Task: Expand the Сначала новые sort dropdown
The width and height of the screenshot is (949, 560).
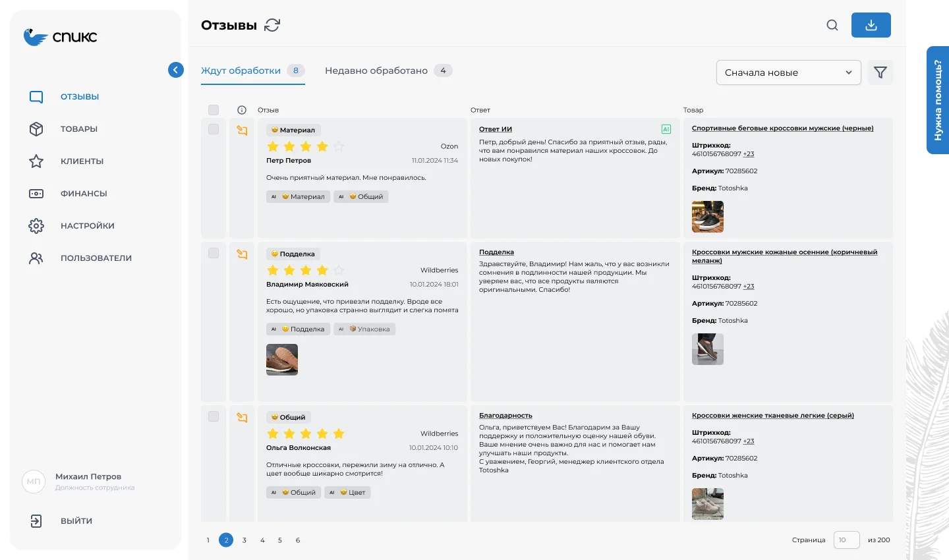Action: pyautogui.click(x=788, y=72)
